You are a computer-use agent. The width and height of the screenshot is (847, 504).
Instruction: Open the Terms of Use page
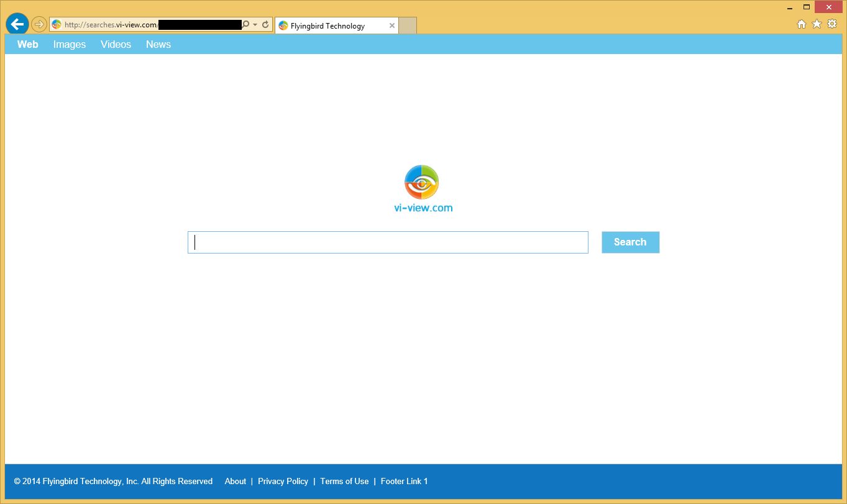[x=344, y=481]
